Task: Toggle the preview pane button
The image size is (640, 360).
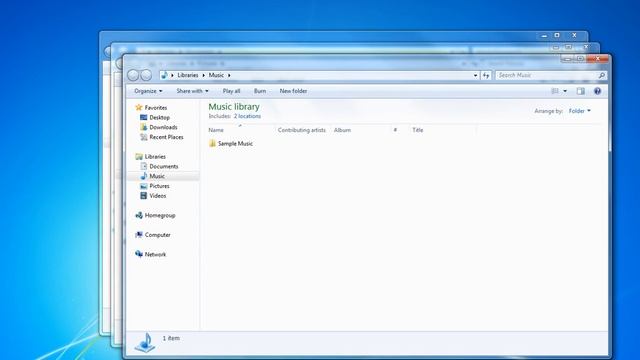Action: pyautogui.click(x=580, y=91)
